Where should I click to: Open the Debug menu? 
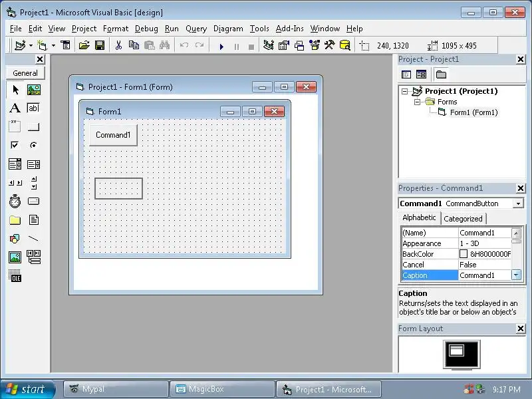(146, 29)
